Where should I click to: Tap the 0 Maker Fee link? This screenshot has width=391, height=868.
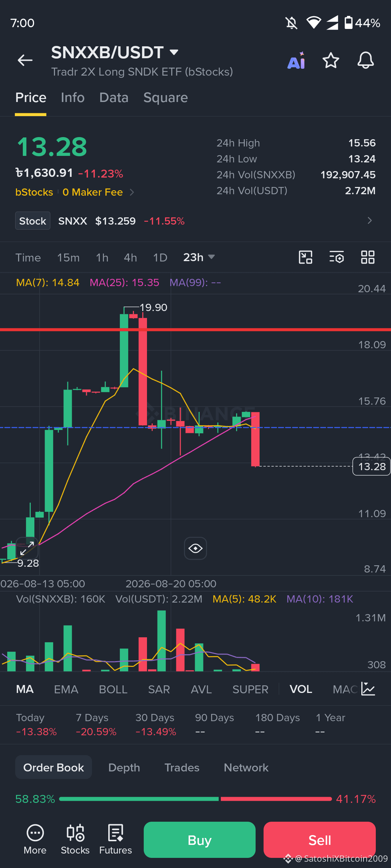pyautogui.click(x=93, y=192)
